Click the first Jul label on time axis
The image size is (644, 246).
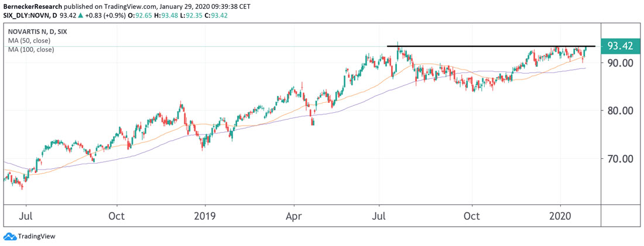(x=26, y=216)
